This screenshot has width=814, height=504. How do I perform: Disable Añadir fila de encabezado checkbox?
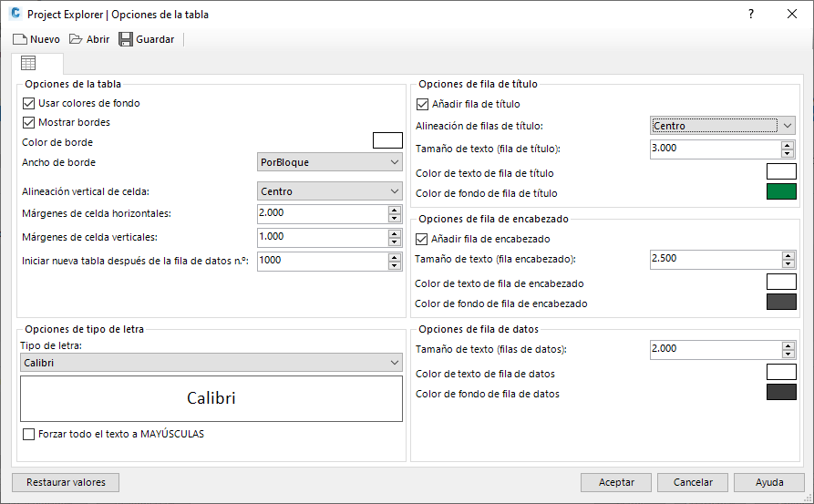(421, 240)
